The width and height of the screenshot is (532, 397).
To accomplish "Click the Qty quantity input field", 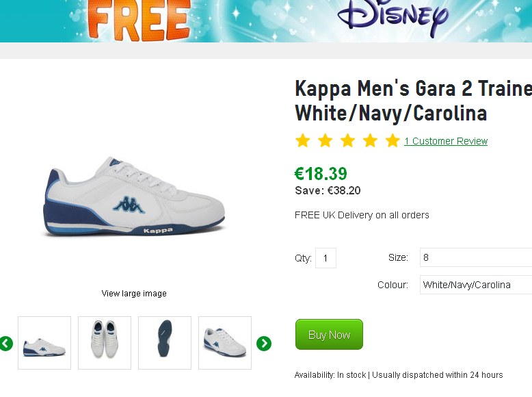I will [325, 258].
